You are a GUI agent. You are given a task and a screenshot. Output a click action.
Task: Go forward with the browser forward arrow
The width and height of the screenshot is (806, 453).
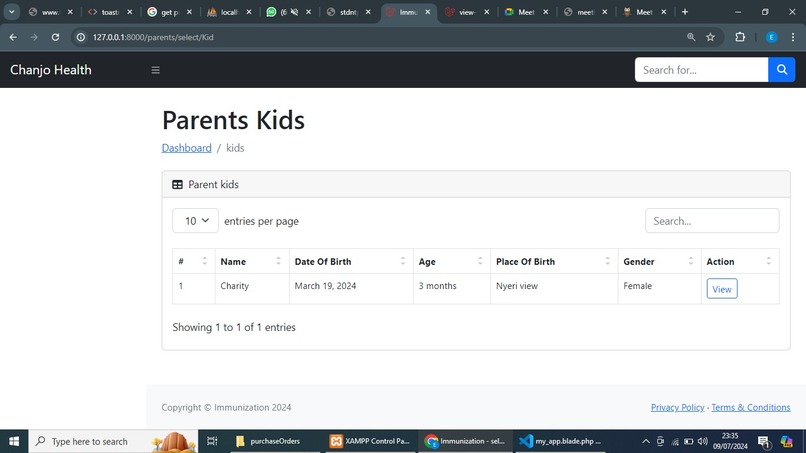click(34, 37)
